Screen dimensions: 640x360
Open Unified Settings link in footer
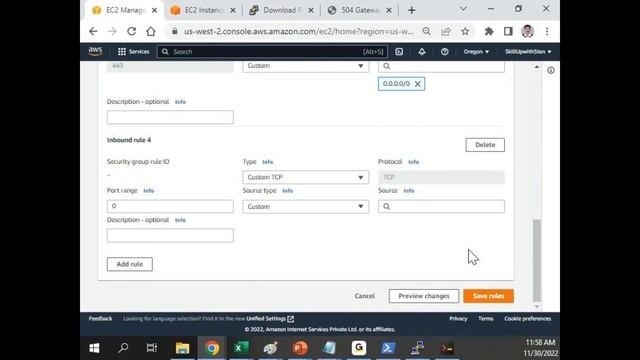270,319
